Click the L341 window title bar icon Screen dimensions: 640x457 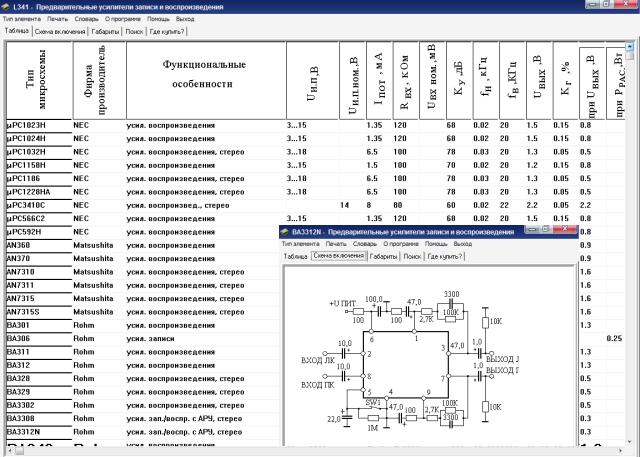point(6,7)
